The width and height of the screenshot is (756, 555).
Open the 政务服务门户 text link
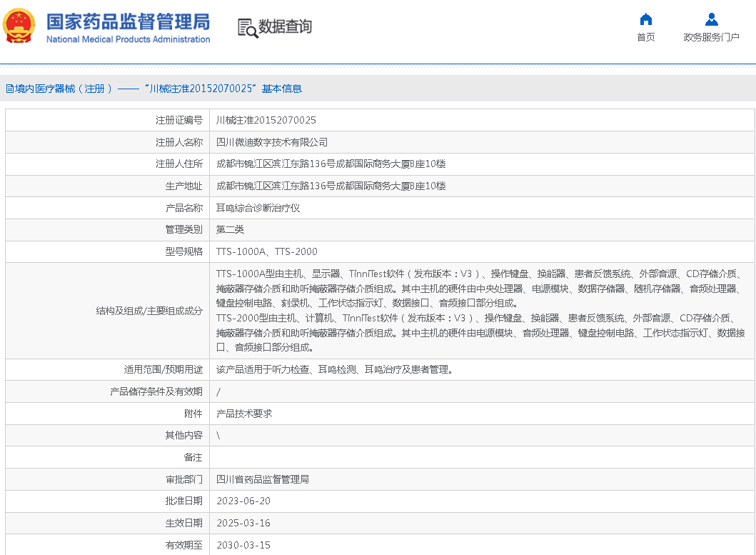click(711, 38)
